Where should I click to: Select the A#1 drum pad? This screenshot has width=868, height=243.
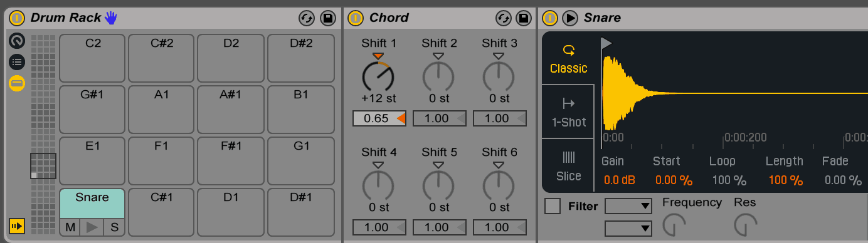coord(231,110)
